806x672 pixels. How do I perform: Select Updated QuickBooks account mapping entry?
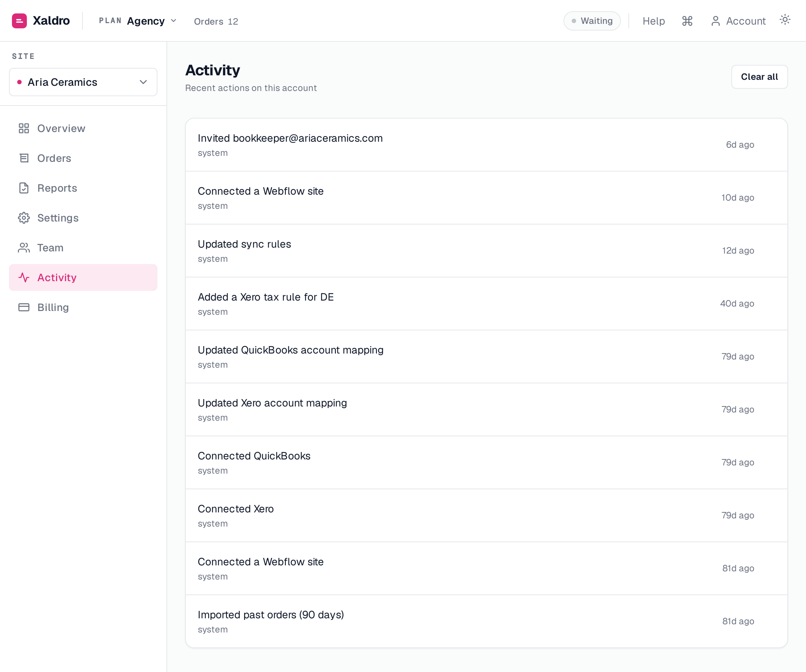coord(486,357)
